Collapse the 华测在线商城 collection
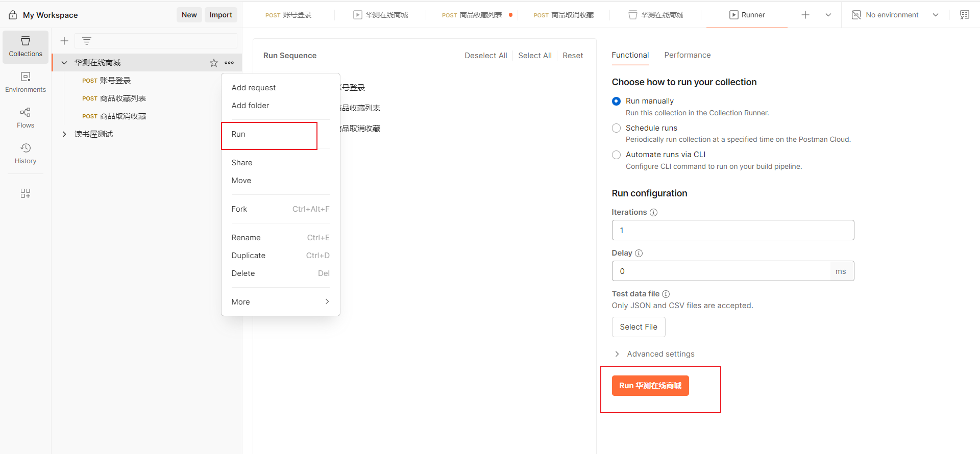The image size is (980, 454). pos(64,63)
